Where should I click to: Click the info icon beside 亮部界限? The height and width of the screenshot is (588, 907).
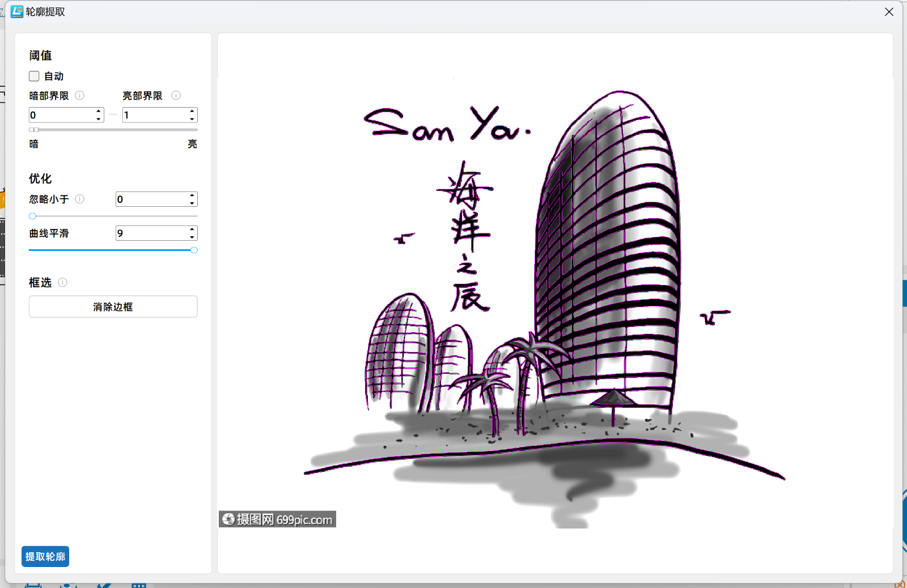coord(176,95)
